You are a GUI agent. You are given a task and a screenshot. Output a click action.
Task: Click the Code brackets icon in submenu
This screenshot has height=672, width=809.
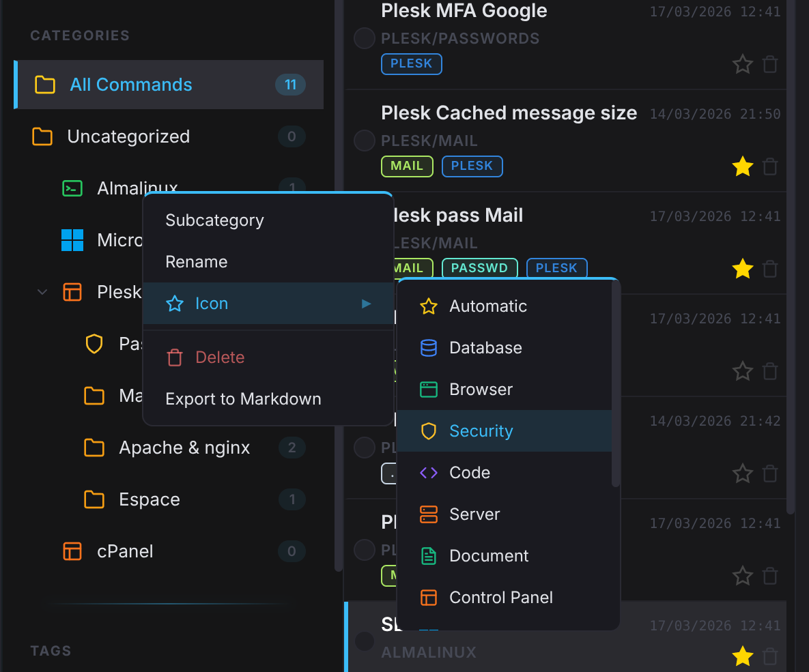(429, 472)
